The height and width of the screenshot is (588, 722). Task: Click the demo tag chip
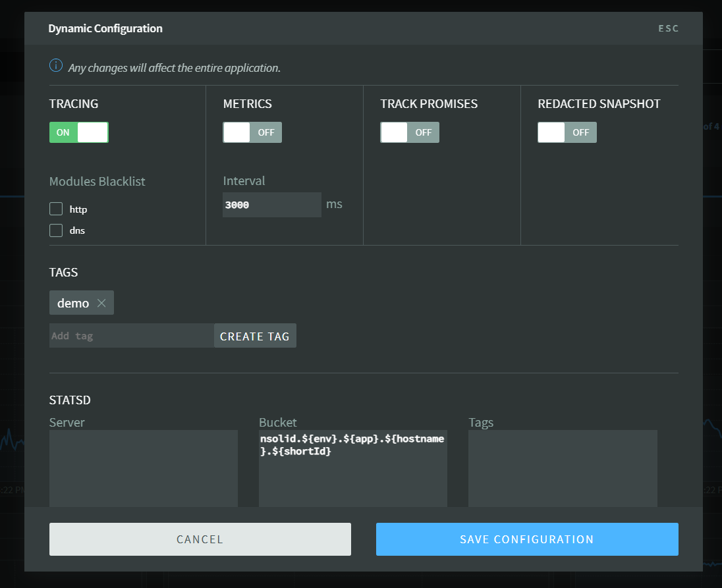point(74,303)
